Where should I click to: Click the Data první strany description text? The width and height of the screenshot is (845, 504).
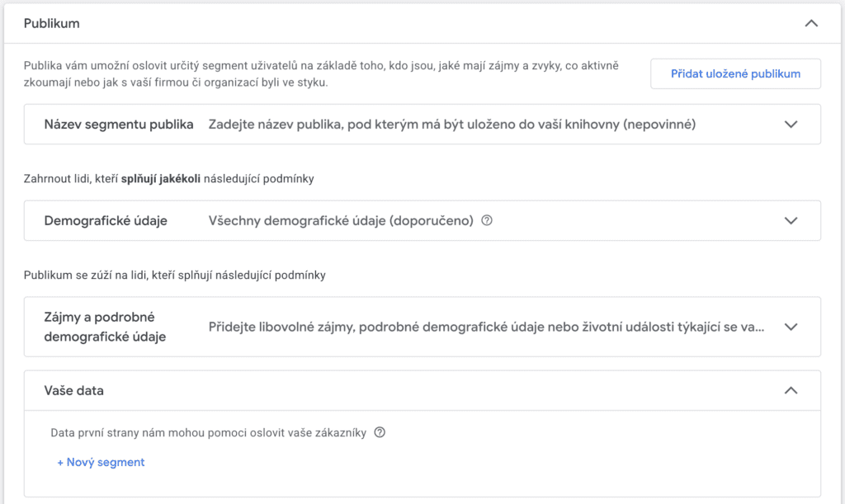pos(210,433)
